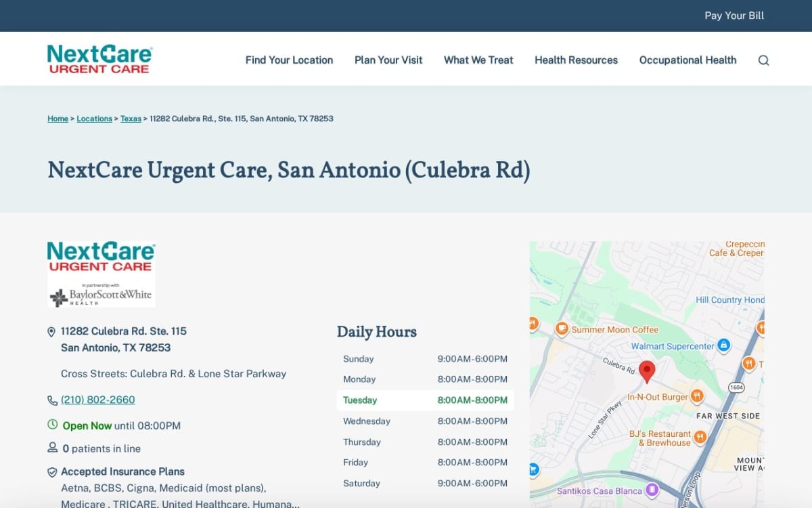Screen dimensions: 812x508
Task: Click the Santikos Casa Blanca purple map icon
Action: pyautogui.click(x=652, y=489)
